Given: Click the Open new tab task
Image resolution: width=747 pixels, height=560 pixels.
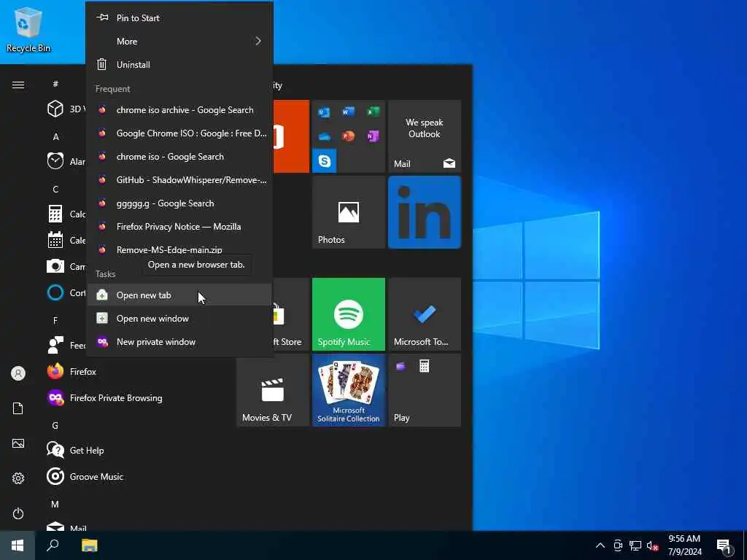Looking at the screenshot, I should [x=179, y=295].
